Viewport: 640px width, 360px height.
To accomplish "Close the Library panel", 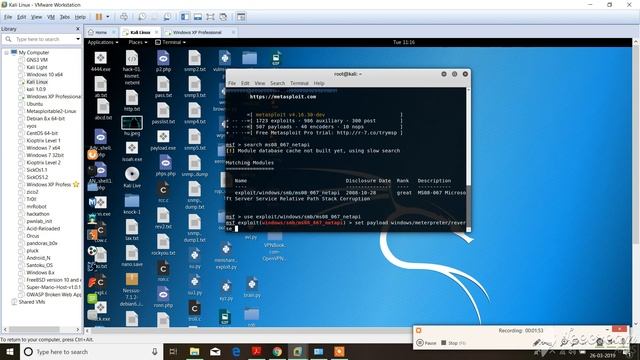I will click(x=78, y=29).
